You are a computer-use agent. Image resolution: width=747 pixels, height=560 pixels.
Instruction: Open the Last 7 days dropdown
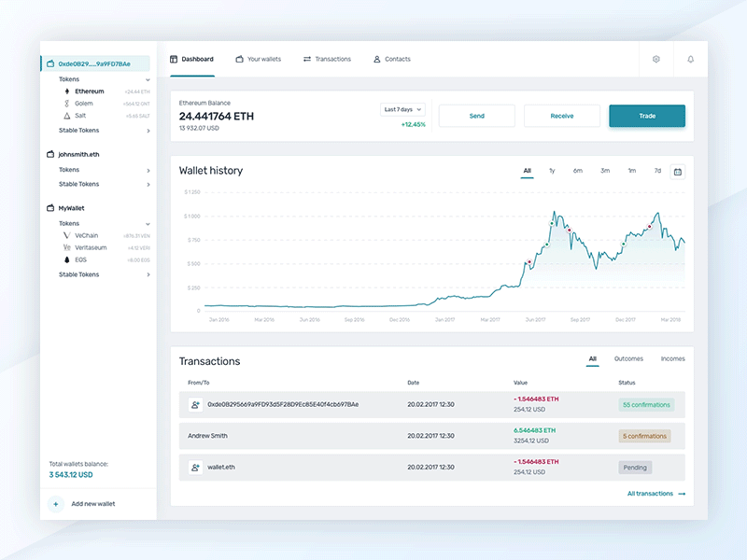[402, 109]
